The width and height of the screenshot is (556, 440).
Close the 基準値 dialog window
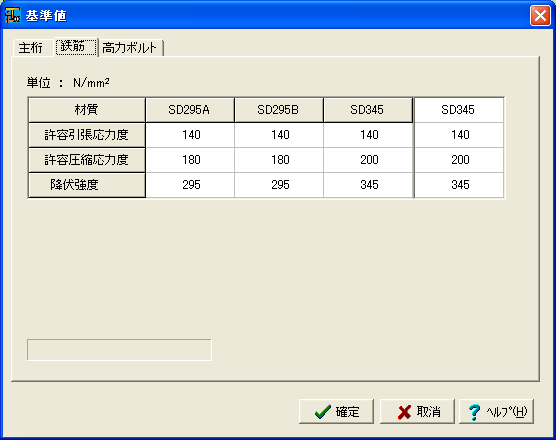(540, 16)
